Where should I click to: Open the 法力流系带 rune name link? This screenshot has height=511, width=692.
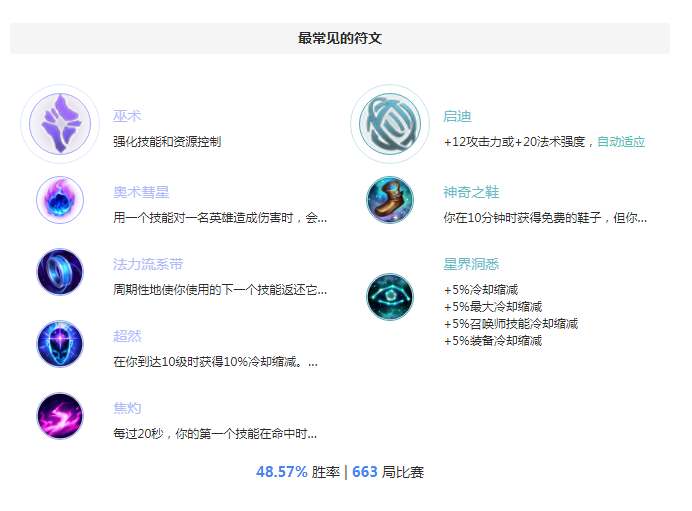click(148, 264)
